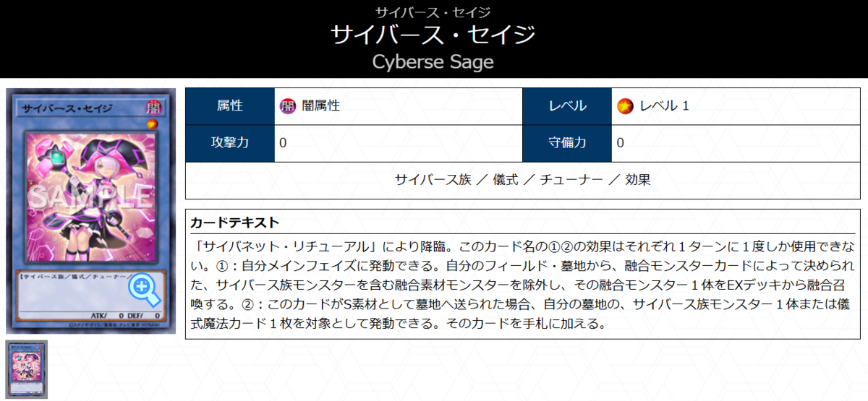The image size is (868, 401).
Task: Click the dark attribute (闇) icon
Action: pos(288,106)
